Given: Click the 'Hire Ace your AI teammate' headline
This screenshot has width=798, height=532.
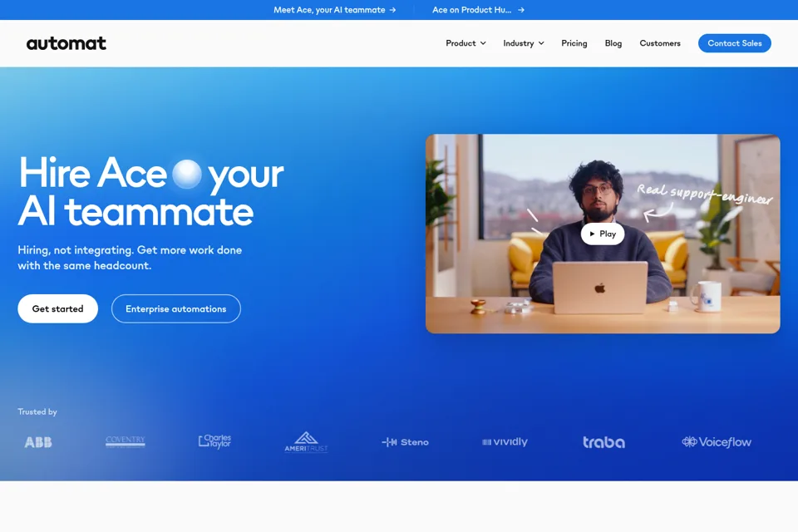Looking at the screenshot, I should coord(151,191).
